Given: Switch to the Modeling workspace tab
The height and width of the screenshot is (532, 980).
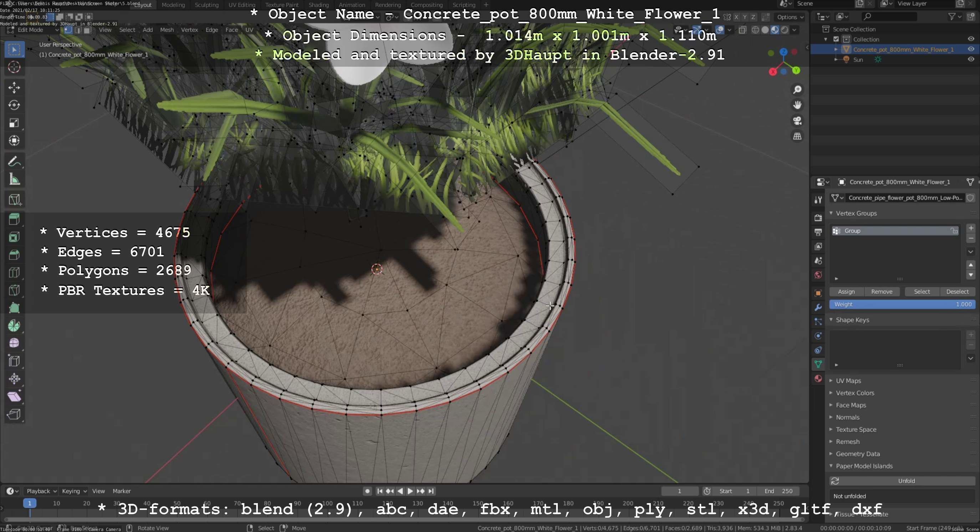Looking at the screenshot, I should click(173, 5).
